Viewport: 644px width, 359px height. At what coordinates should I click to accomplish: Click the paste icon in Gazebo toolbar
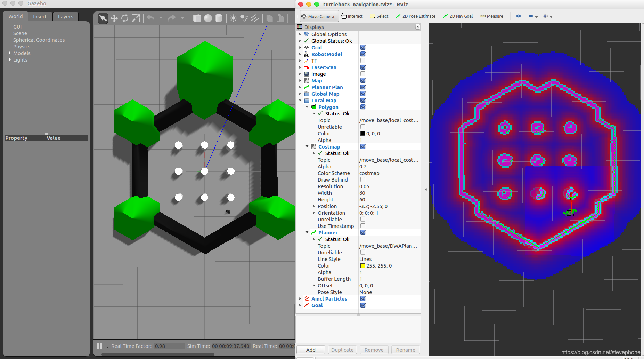[280, 18]
